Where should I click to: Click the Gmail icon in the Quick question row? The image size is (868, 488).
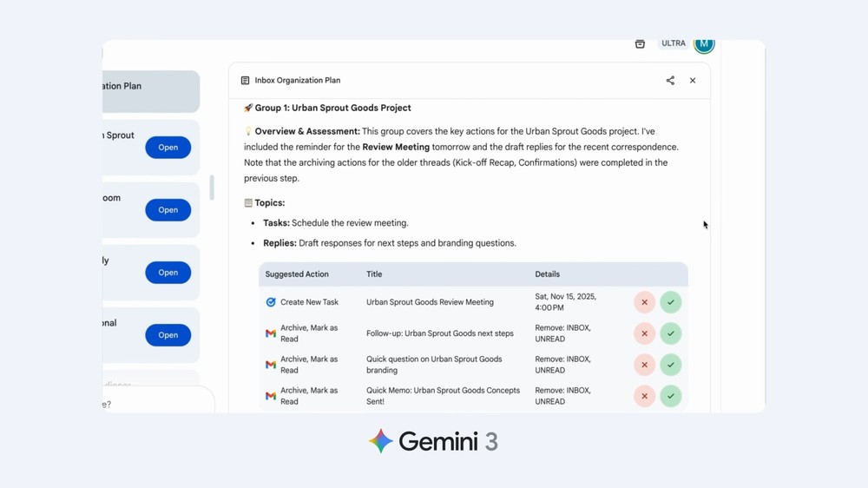271,365
